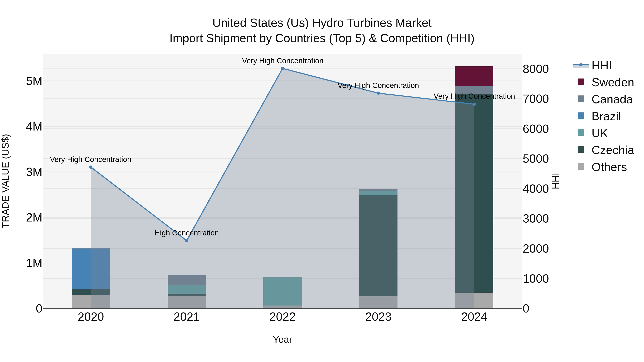
Task: Select the UK bar segment in 2021
Action: [x=187, y=289]
